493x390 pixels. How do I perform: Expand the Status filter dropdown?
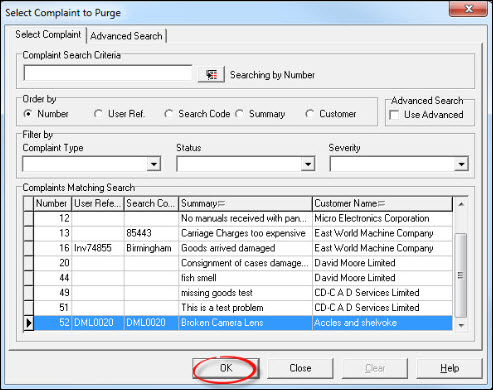point(308,164)
